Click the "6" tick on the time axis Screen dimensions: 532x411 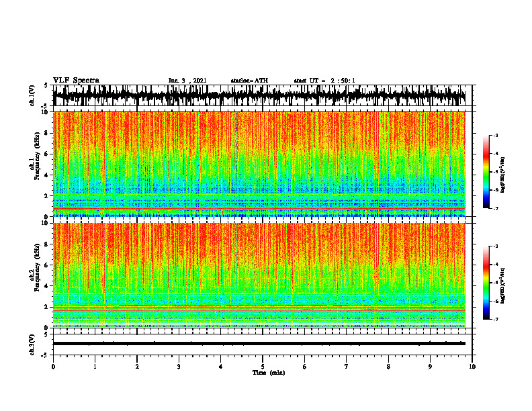(x=305, y=367)
